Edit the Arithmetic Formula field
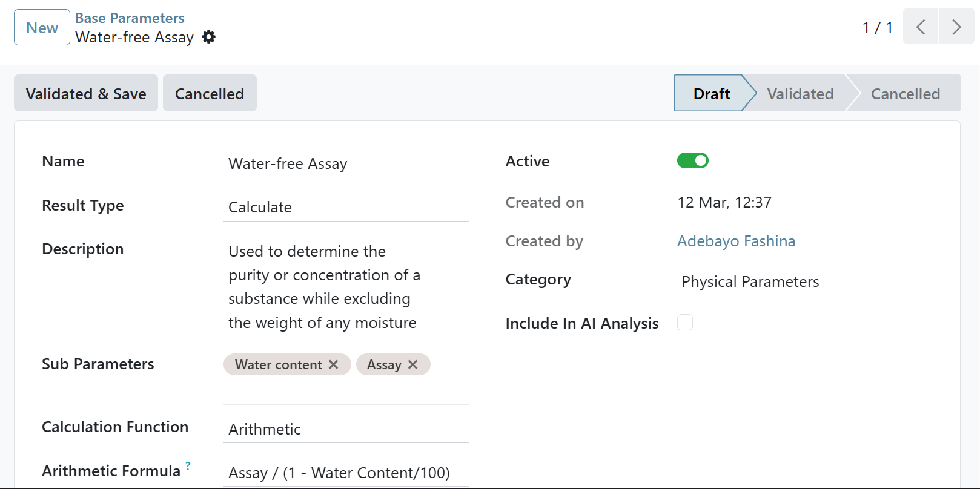The height and width of the screenshot is (489, 980). click(x=345, y=473)
